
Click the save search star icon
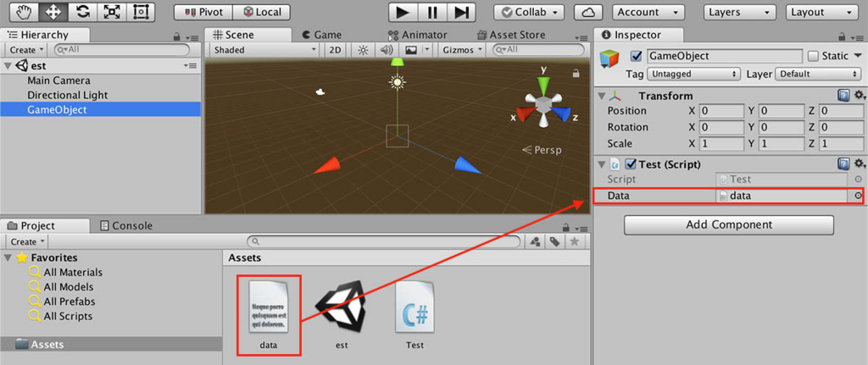(x=575, y=241)
